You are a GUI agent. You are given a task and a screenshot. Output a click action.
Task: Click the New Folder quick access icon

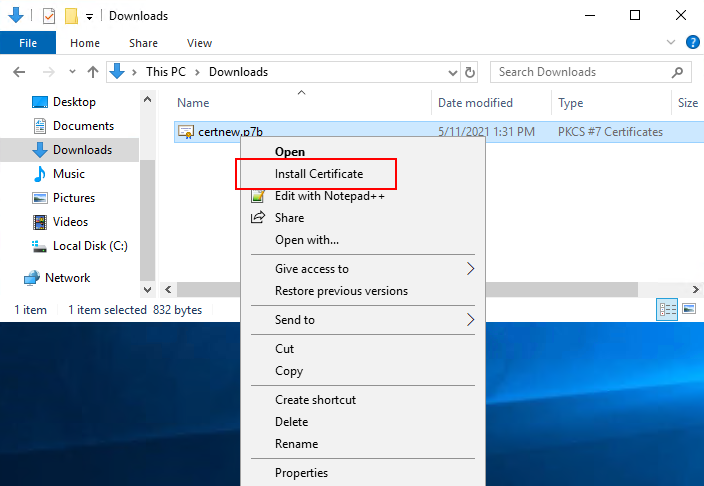point(71,16)
